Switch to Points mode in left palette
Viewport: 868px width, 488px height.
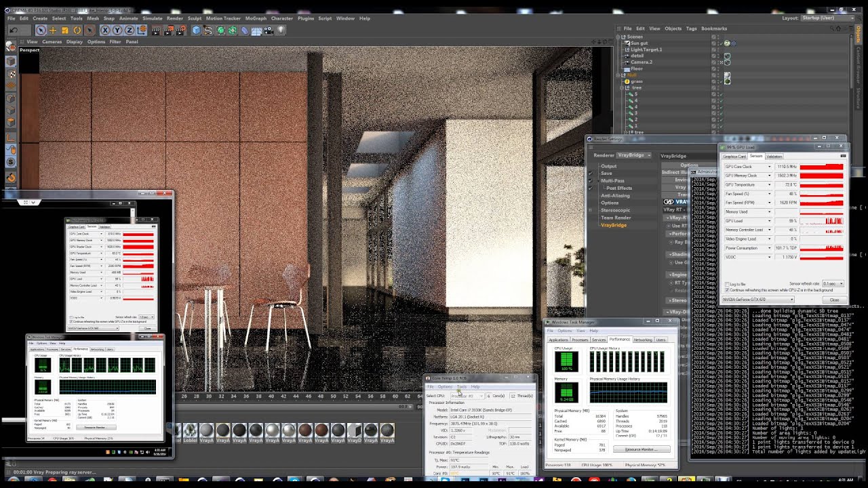pos(11,98)
